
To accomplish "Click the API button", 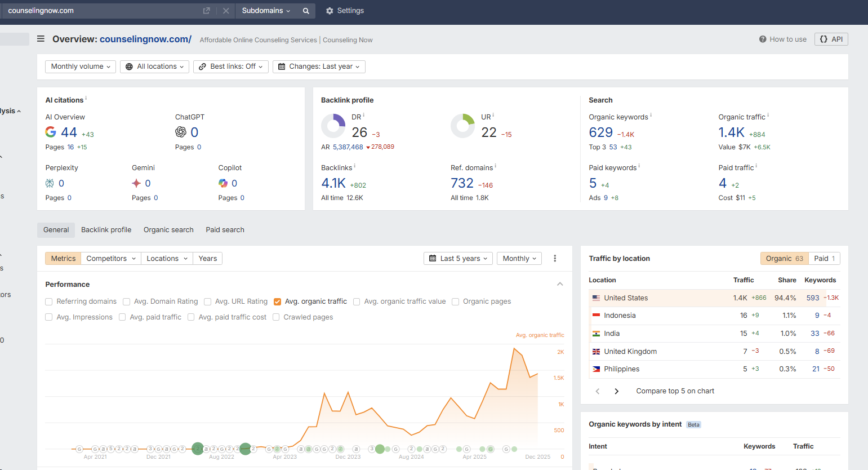I will coord(831,39).
